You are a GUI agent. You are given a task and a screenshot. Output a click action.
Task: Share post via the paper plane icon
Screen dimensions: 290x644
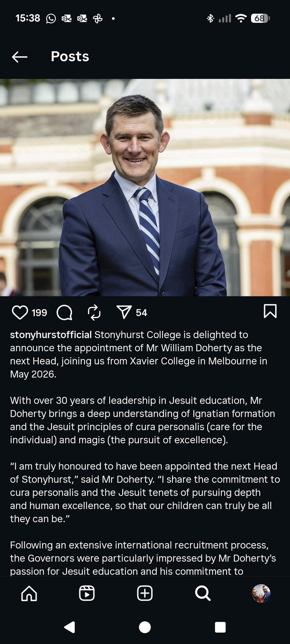click(124, 312)
